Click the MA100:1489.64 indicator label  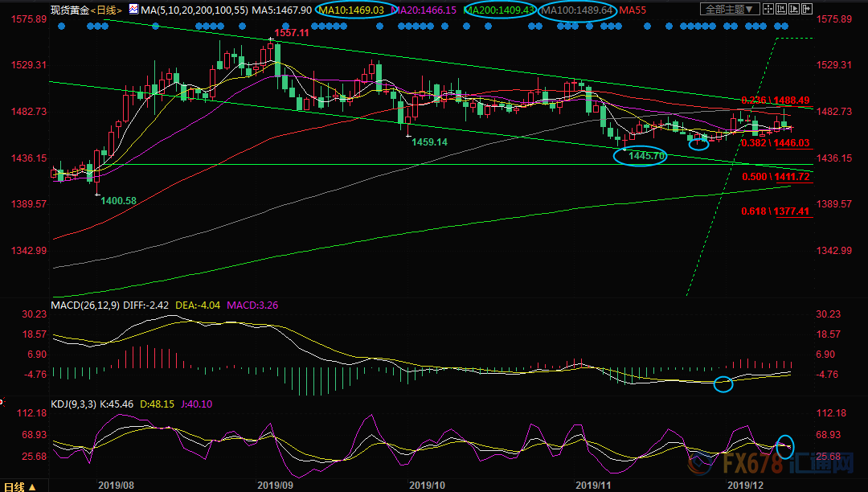tap(577, 10)
